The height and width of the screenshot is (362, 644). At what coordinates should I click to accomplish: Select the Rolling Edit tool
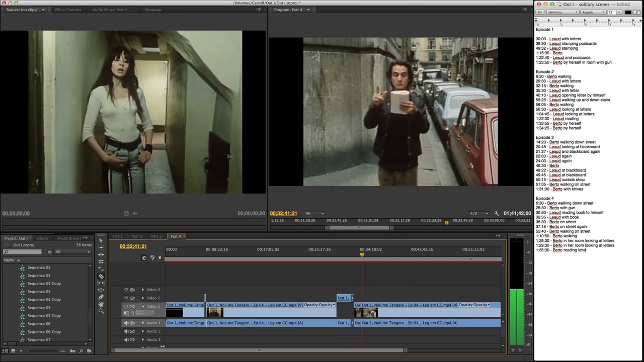point(101,261)
